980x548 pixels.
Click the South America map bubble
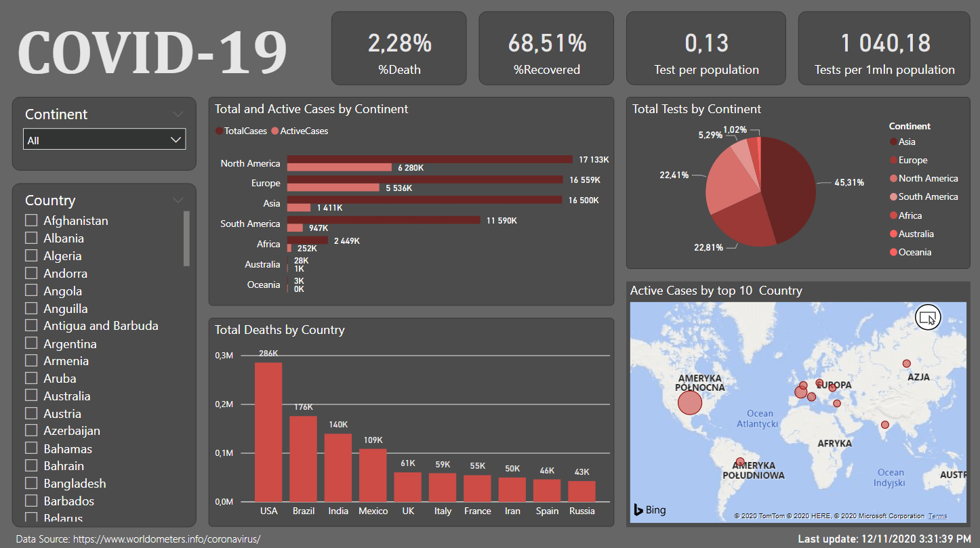pyautogui.click(x=739, y=461)
